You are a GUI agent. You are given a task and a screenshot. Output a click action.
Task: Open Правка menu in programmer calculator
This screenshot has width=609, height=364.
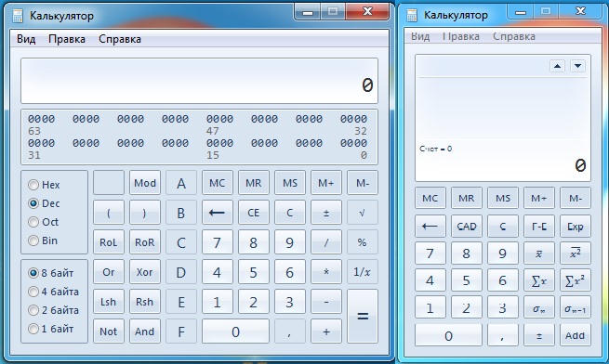pyautogui.click(x=67, y=39)
